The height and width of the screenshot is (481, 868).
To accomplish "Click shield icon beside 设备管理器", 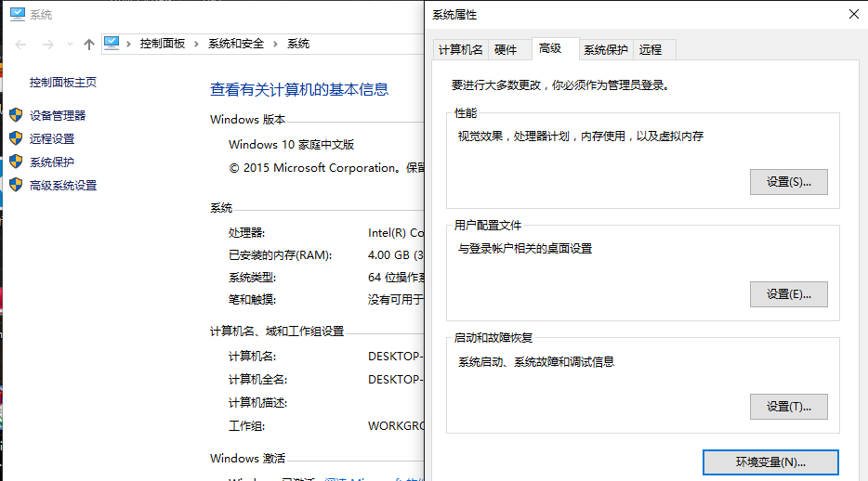I will click(16, 115).
